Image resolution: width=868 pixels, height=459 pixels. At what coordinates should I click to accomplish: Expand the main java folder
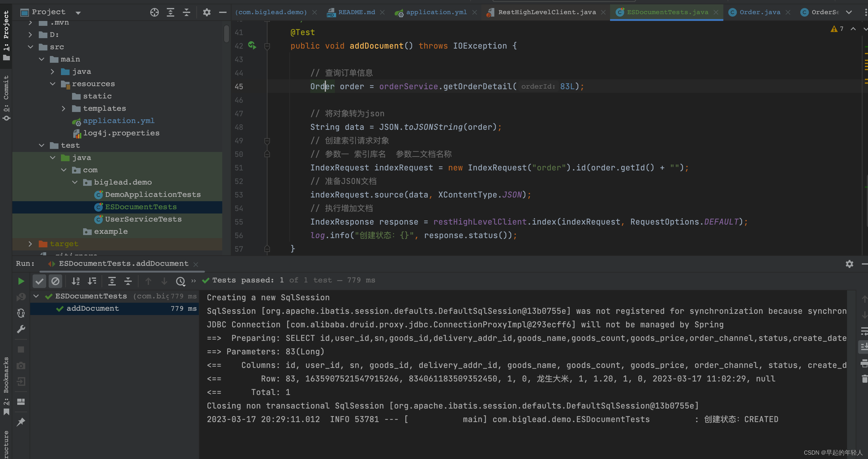click(x=52, y=71)
